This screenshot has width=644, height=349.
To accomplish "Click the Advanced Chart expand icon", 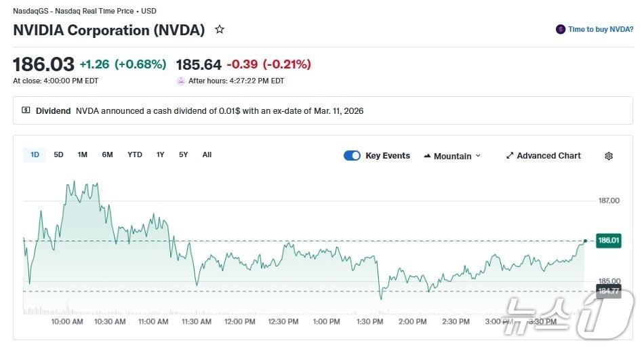I will tap(510, 156).
